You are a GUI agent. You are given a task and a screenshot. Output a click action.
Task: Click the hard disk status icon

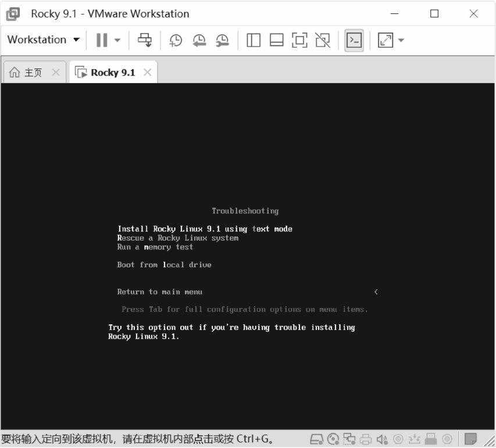tap(316, 439)
